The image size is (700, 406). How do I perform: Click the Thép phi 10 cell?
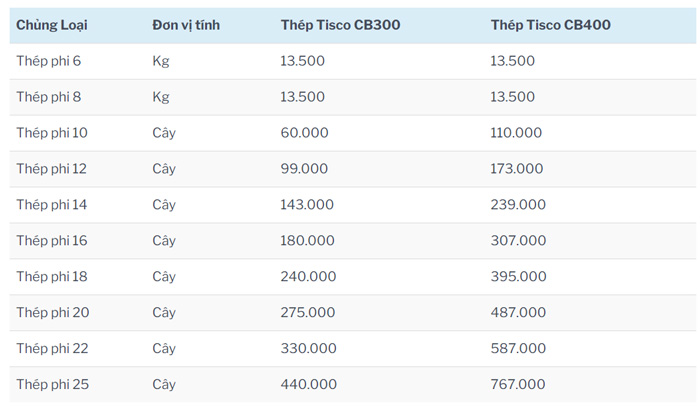click(52, 133)
